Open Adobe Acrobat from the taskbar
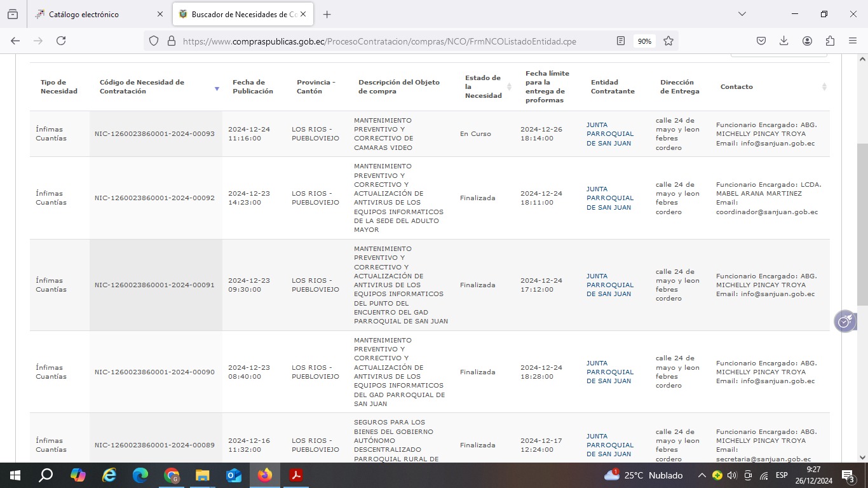Screen dimensions: 868x488 (295, 475)
